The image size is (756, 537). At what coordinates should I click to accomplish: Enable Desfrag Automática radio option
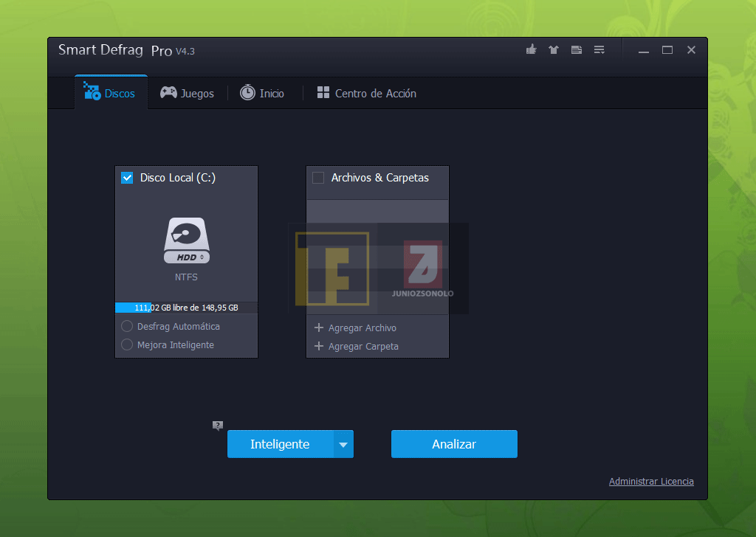coord(127,326)
